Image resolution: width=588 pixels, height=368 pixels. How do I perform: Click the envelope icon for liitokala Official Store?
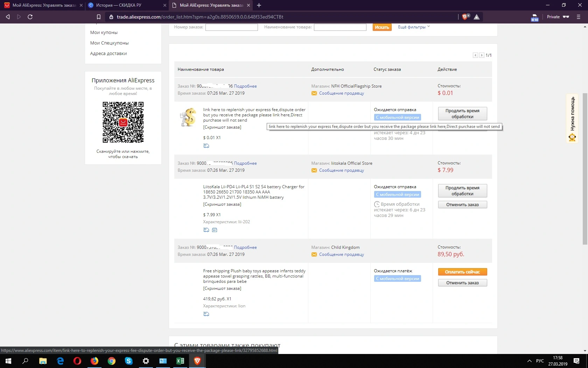(x=314, y=170)
